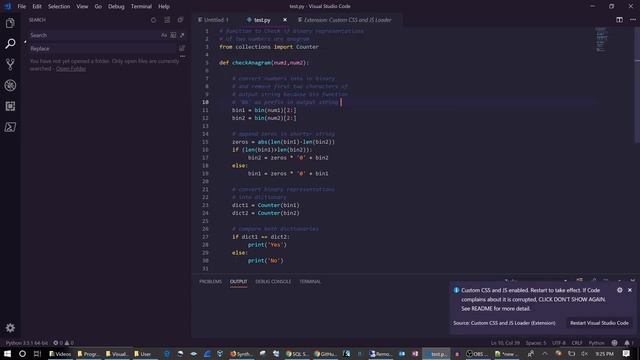Switch to the test.py editor tab

pyautogui.click(x=262, y=20)
